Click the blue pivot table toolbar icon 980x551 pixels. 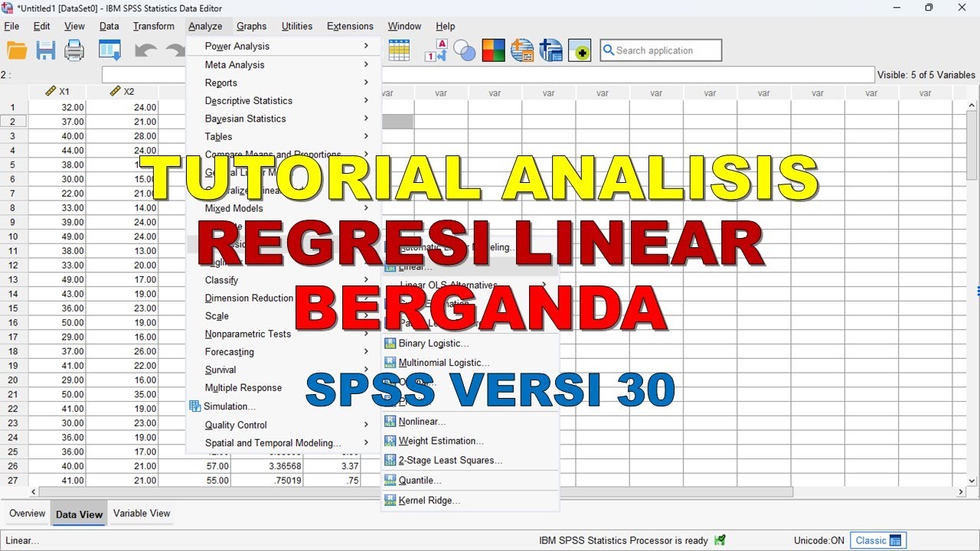pyautogui.click(x=550, y=51)
